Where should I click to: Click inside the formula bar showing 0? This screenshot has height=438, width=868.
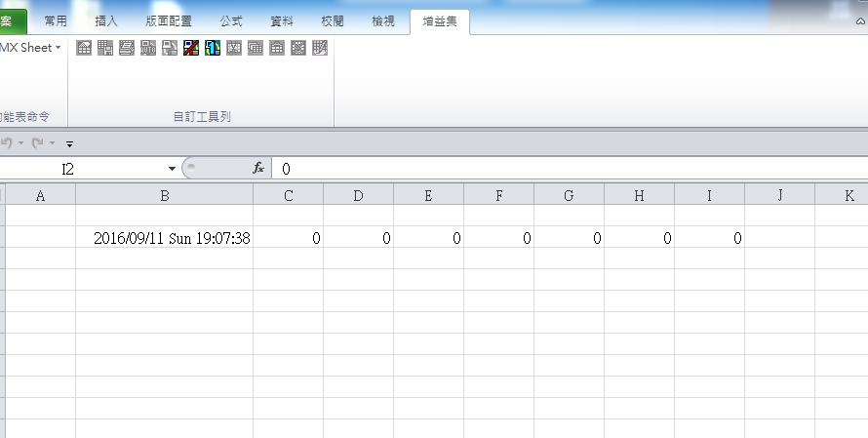click(x=566, y=169)
